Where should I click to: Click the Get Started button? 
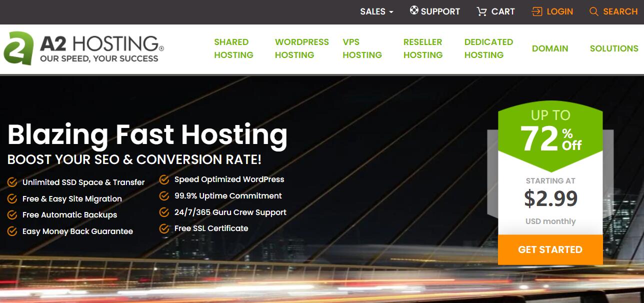coord(550,249)
